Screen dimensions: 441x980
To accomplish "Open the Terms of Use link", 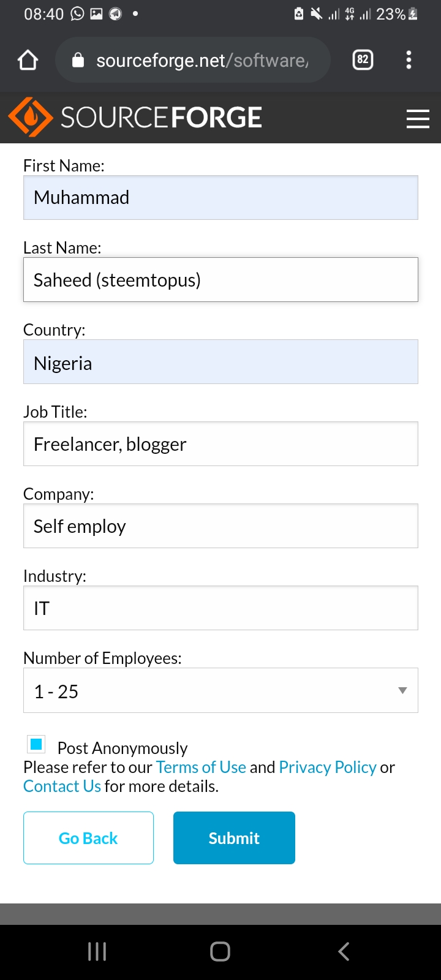I will 201,767.
